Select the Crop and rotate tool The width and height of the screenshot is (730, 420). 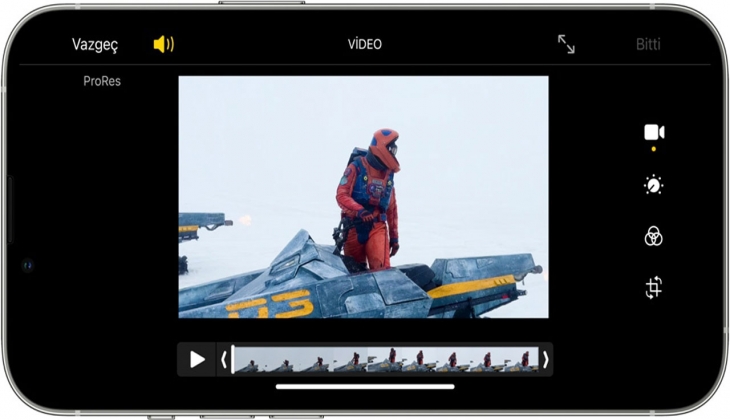654,289
